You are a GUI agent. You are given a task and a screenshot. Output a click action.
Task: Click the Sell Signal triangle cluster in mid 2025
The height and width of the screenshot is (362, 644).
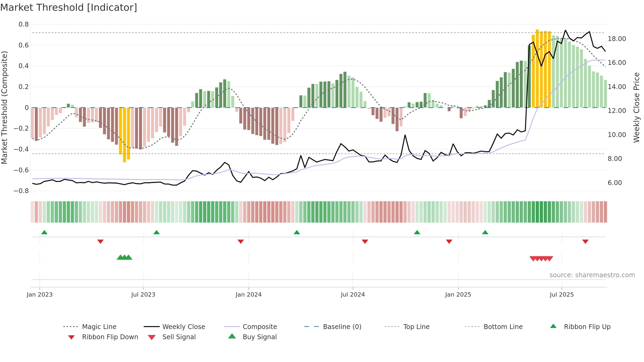541,259
